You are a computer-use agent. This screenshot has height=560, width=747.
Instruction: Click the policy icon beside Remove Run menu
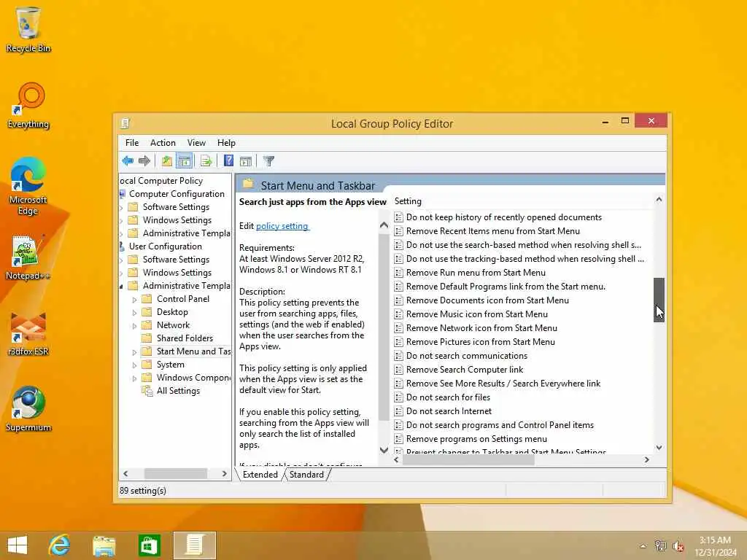pyautogui.click(x=399, y=273)
